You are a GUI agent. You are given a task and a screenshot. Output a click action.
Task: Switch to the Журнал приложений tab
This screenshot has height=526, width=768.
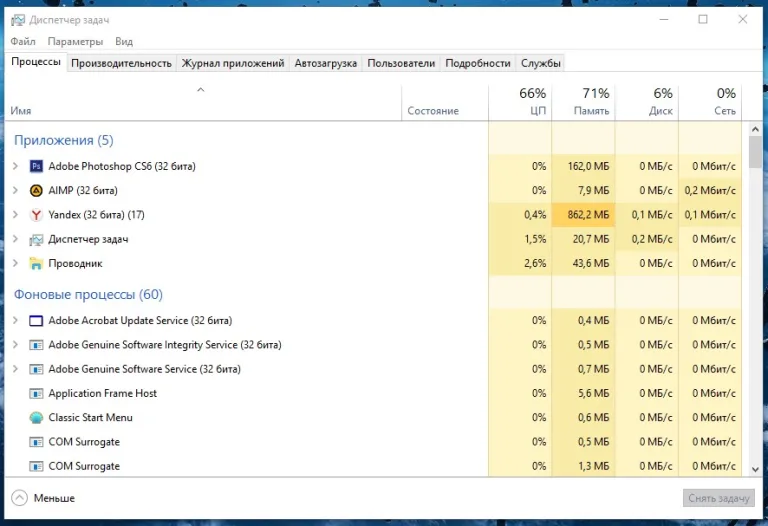tap(233, 63)
